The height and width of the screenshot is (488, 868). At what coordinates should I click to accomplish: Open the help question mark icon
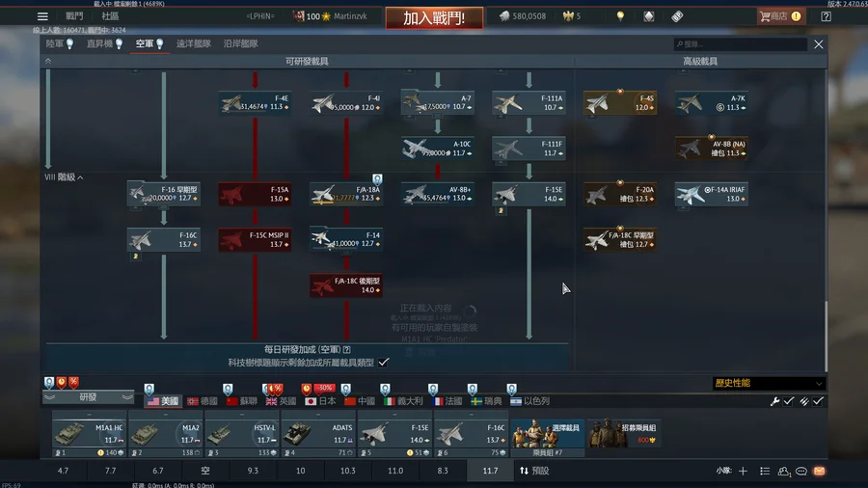826,16
